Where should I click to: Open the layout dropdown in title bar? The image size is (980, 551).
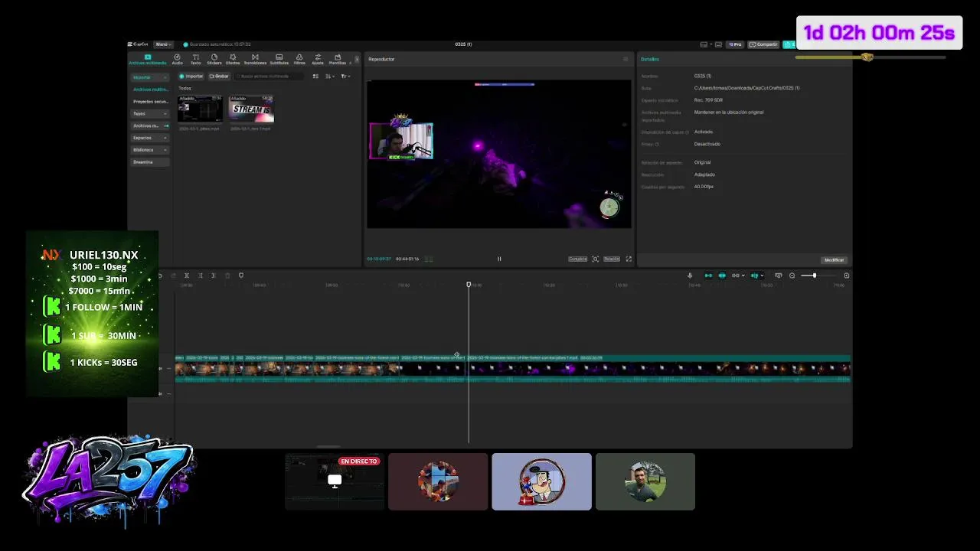tap(707, 44)
